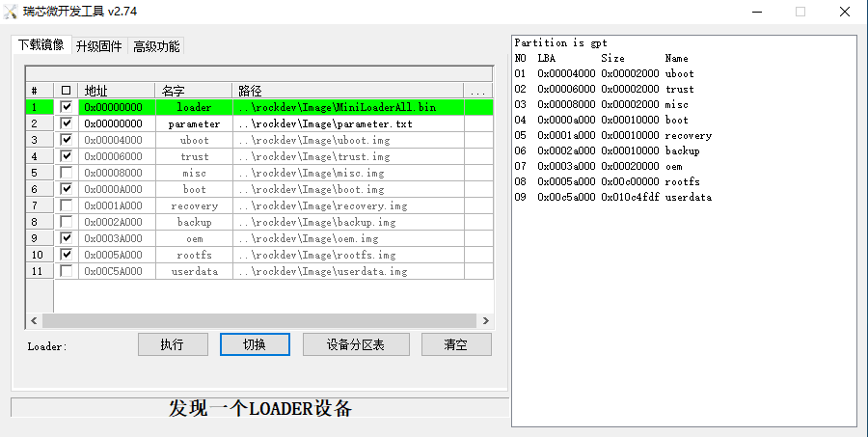Viewport: 868px width, 437px height.
Task: Click the 切换 button
Action: coord(255,344)
